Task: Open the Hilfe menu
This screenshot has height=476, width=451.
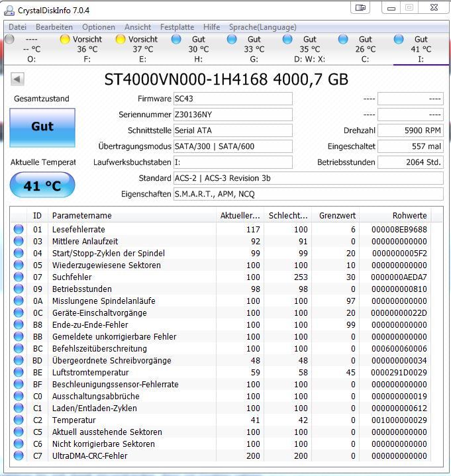Action: (212, 27)
